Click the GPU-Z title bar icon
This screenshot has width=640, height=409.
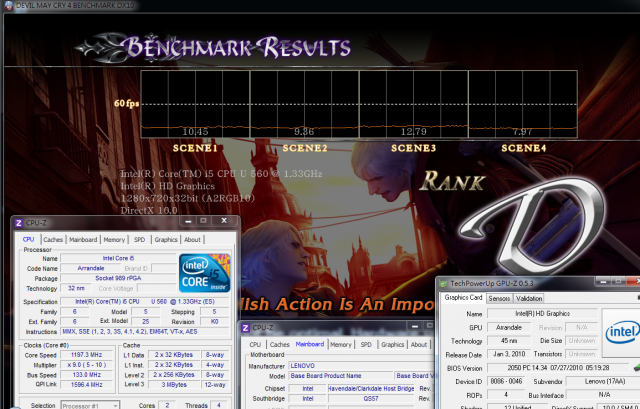click(x=444, y=283)
